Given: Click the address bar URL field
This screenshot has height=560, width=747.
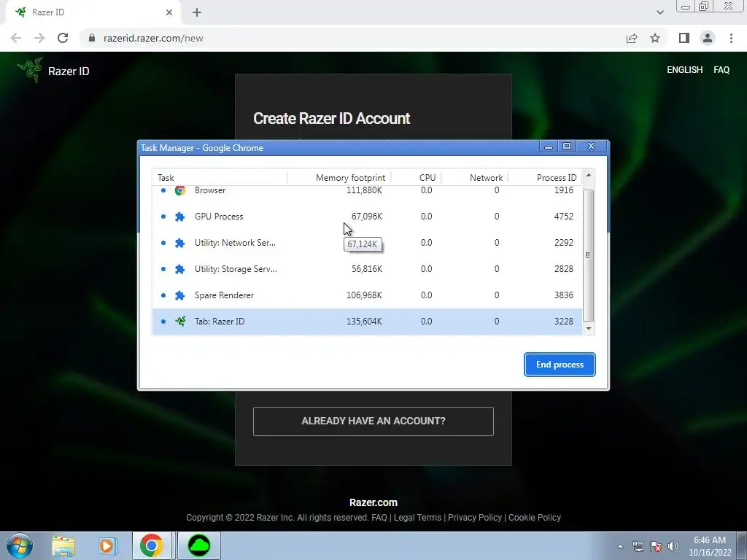Looking at the screenshot, I should (x=352, y=38).
